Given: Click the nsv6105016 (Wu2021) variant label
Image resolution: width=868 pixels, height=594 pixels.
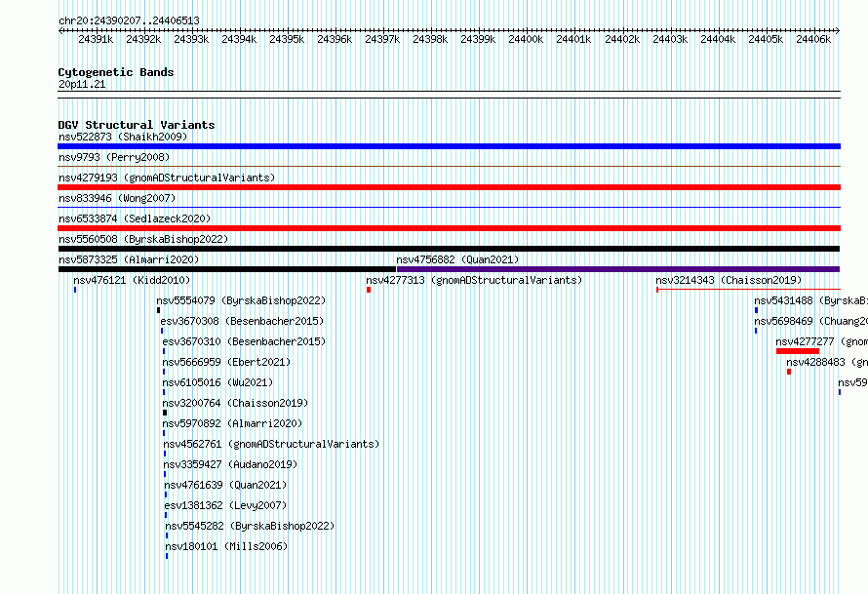Looking at the screenshot, I should (217, 382).
